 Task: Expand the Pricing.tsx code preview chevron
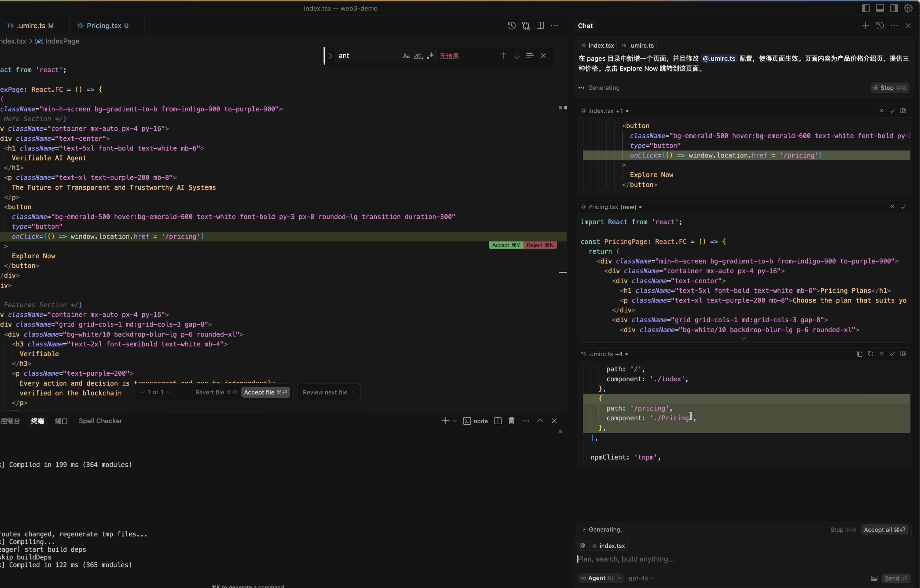743,338
